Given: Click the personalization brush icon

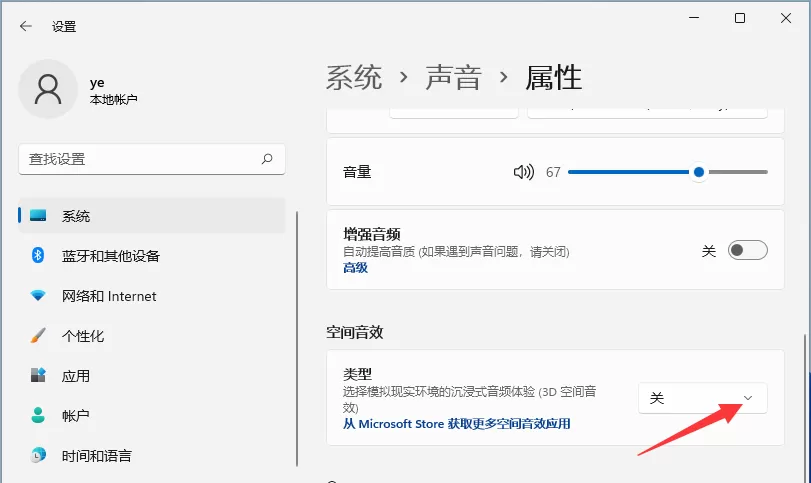Looking at the screenshot, I should (x=38, y=336).
